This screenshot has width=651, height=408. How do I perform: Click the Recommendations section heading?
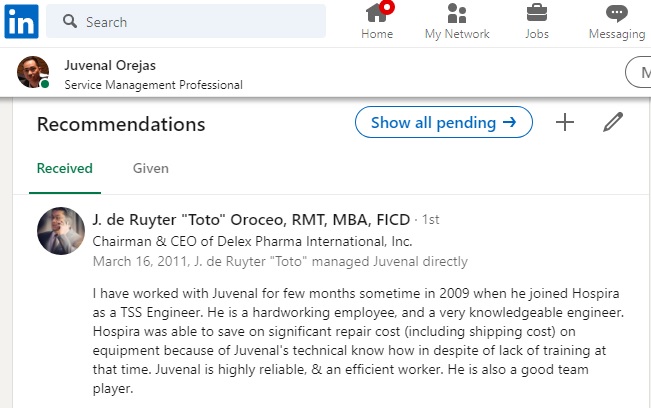(x=121, y=124)
